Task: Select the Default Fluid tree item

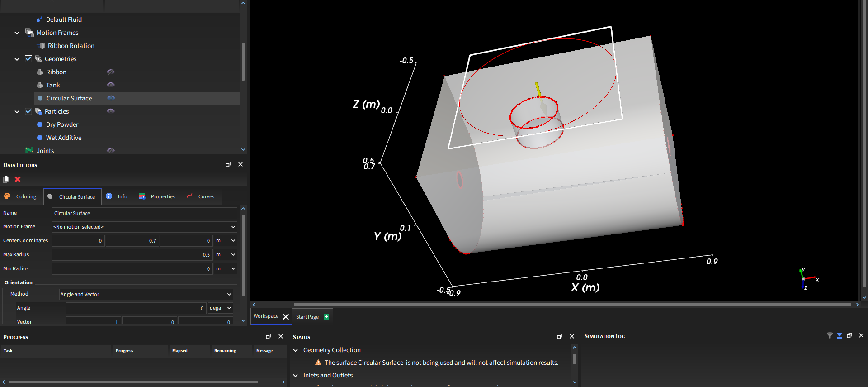Action: pyautogui.click(x=64, y=19)
